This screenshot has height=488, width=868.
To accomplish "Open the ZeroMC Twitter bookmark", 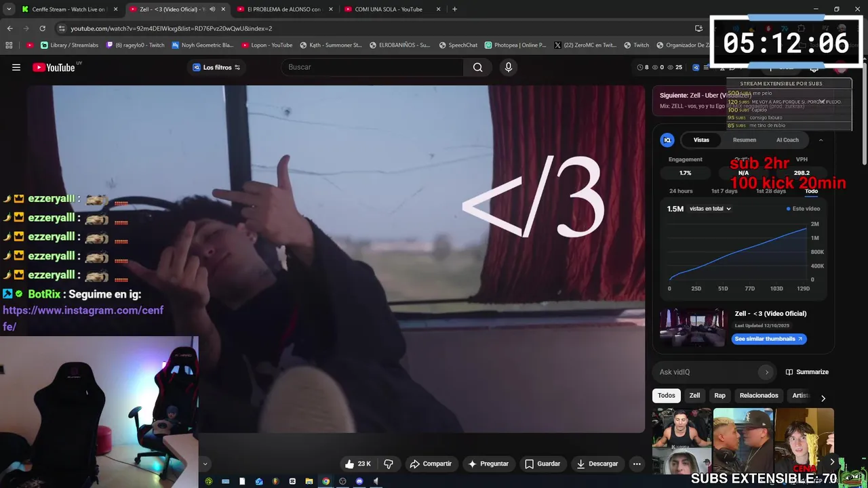I will pyautogui.click(x=585, y=45).
